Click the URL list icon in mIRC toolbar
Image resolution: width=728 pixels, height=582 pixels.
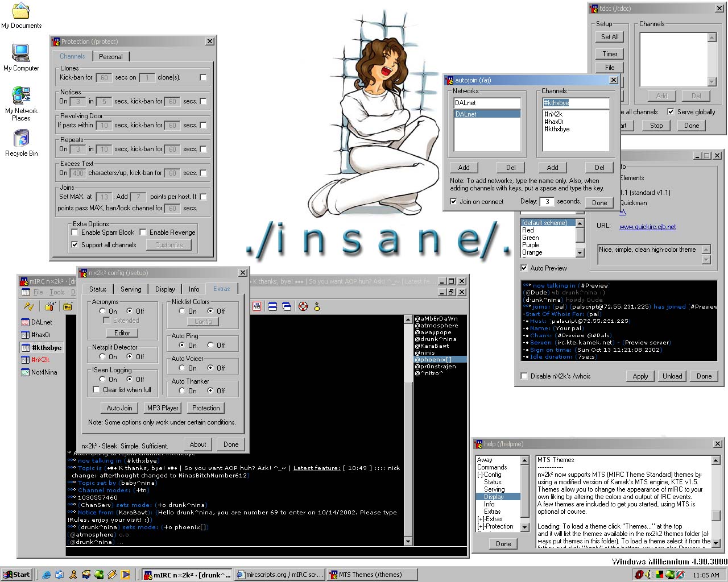(257, 307)
